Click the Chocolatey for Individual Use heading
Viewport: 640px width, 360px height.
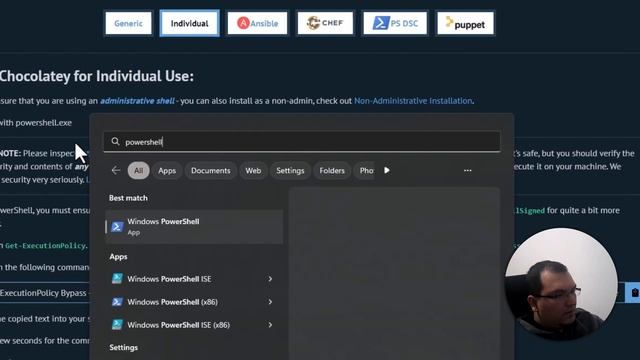click(x=97, y=76)
